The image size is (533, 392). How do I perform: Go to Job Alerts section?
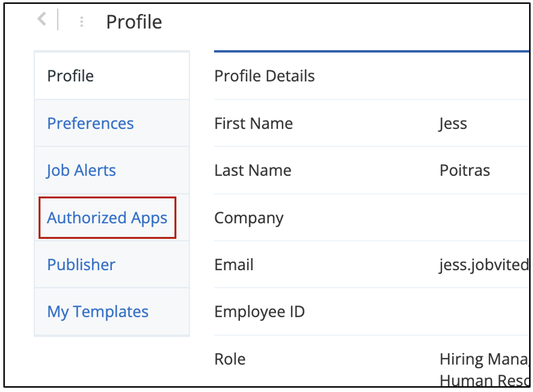pos(81,170)
